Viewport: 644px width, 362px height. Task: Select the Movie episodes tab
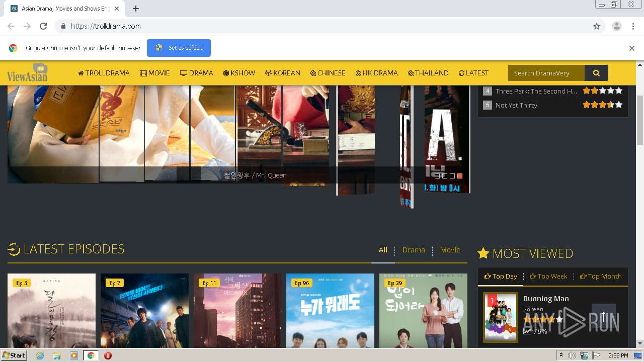coord(450,250)
